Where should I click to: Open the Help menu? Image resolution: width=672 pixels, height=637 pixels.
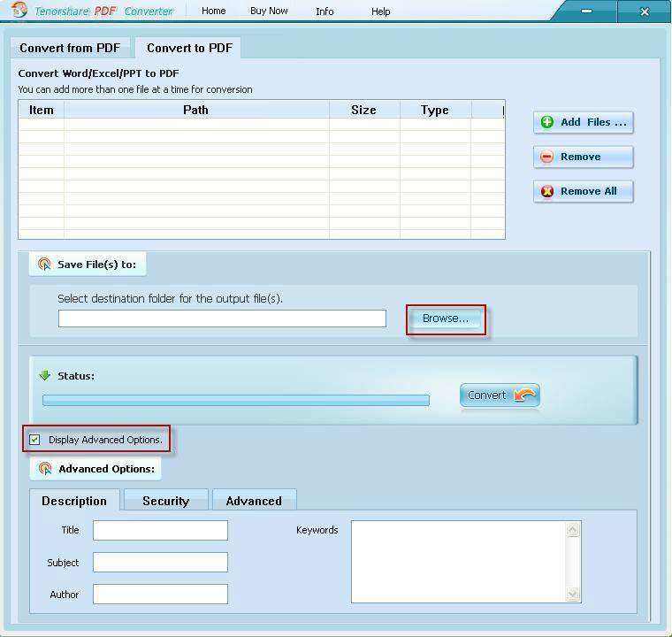pos(380,12)
